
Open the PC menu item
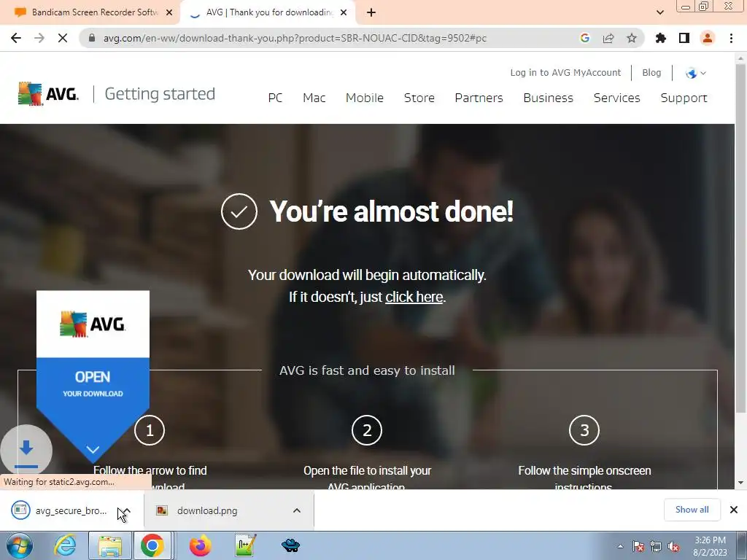275,98
